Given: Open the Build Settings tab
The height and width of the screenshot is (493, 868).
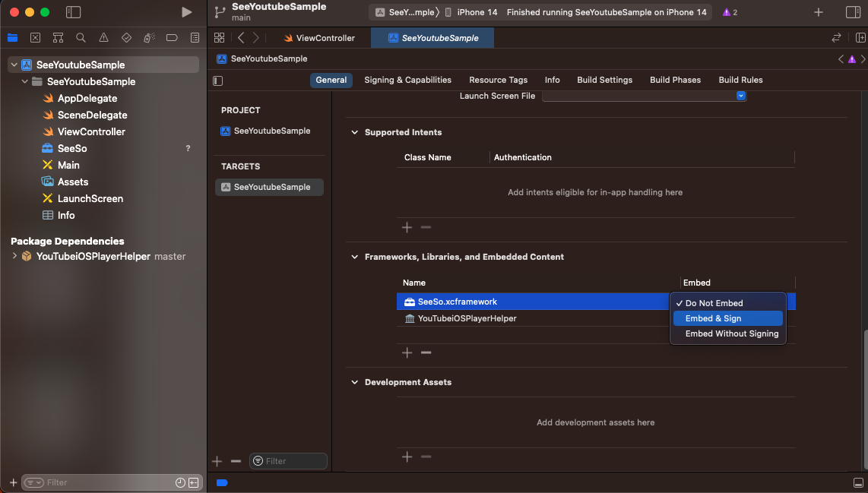Looking at the screenshot, I should coord(604,80).
